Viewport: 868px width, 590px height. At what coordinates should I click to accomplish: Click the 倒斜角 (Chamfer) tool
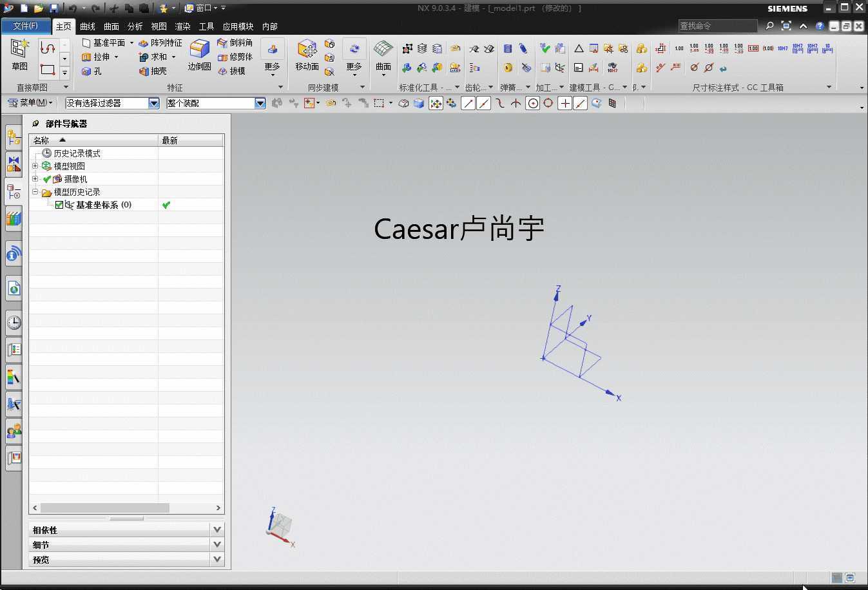[235, 43]
